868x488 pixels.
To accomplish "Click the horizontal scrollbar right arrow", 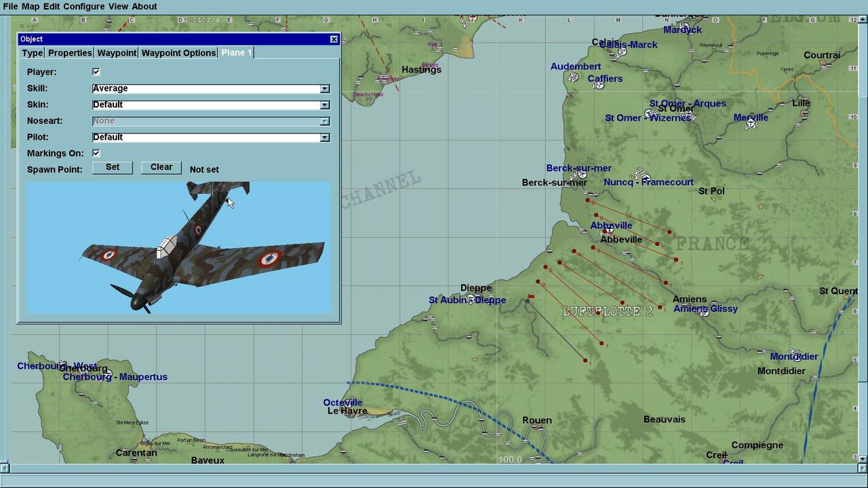I will (863, 468).
